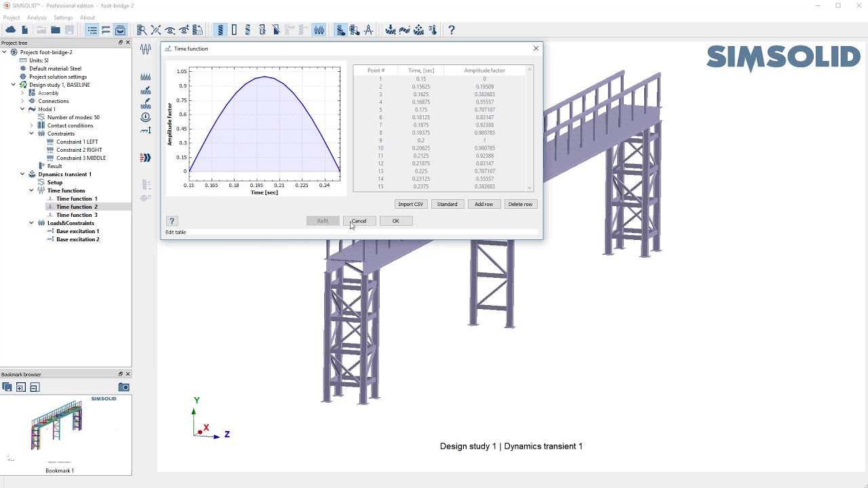Open the Project menu
This screenshot has height=488, width=868.
click(x=12, y=18)
